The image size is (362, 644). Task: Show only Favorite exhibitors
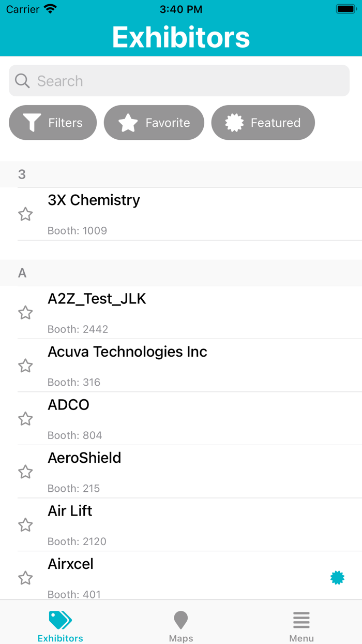tap(154, 123)
